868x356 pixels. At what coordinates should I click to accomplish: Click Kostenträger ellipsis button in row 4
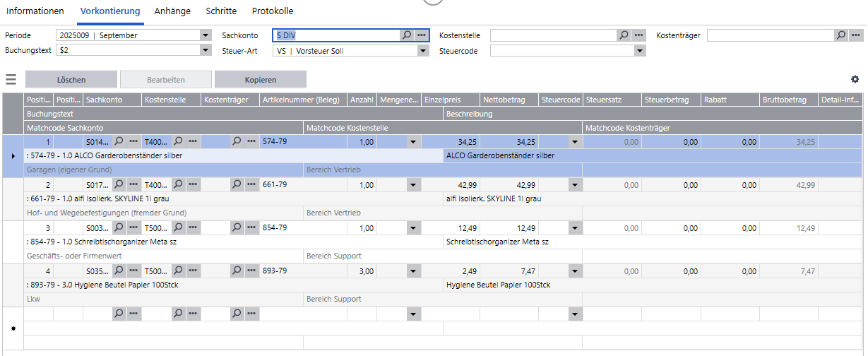[251, 271]
